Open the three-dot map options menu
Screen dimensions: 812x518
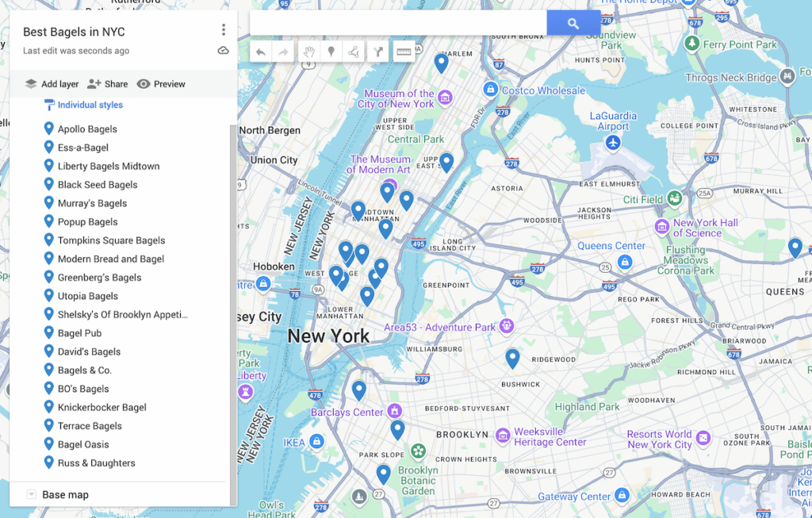pos(223,29)
